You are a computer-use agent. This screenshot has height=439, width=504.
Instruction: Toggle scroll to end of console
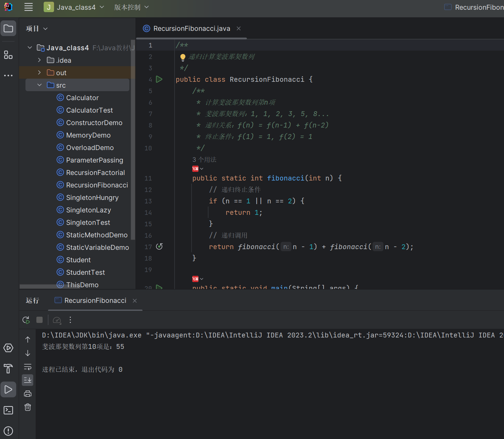[x=28, y=380]
